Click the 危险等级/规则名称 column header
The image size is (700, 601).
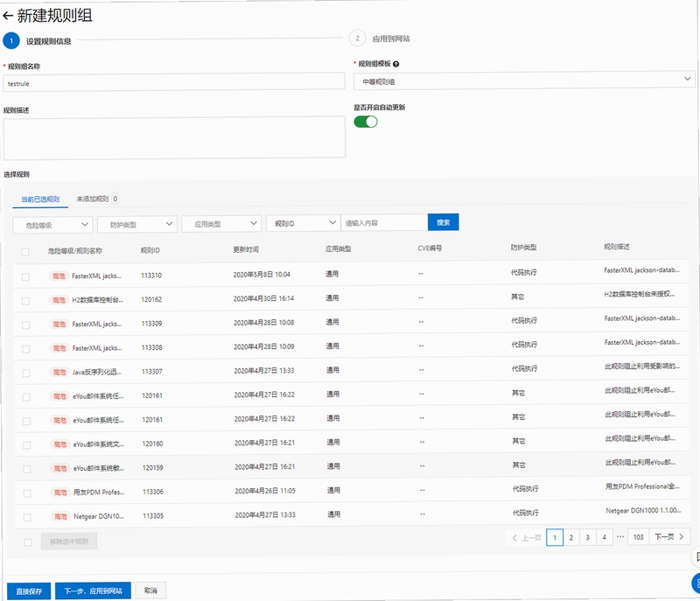click(75, 251)
